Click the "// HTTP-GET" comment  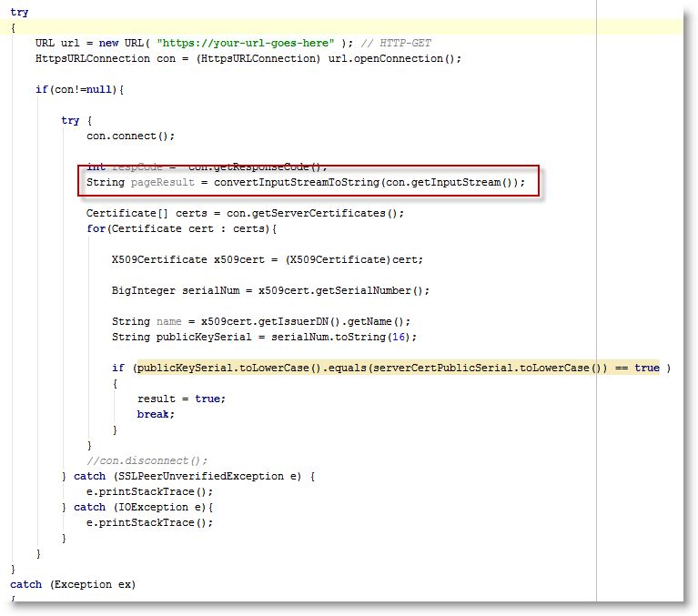[x=396, y=43]
